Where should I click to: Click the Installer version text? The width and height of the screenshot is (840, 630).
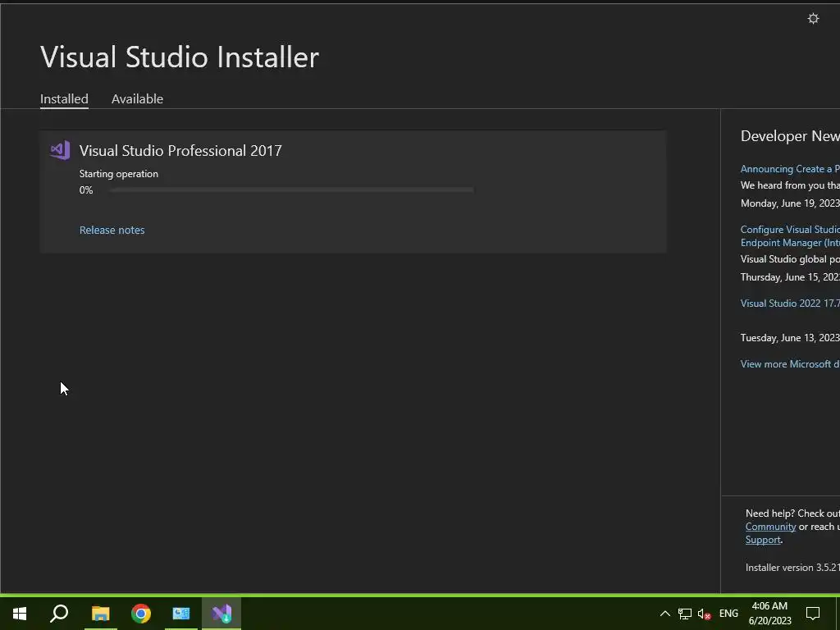coord(792,568)
